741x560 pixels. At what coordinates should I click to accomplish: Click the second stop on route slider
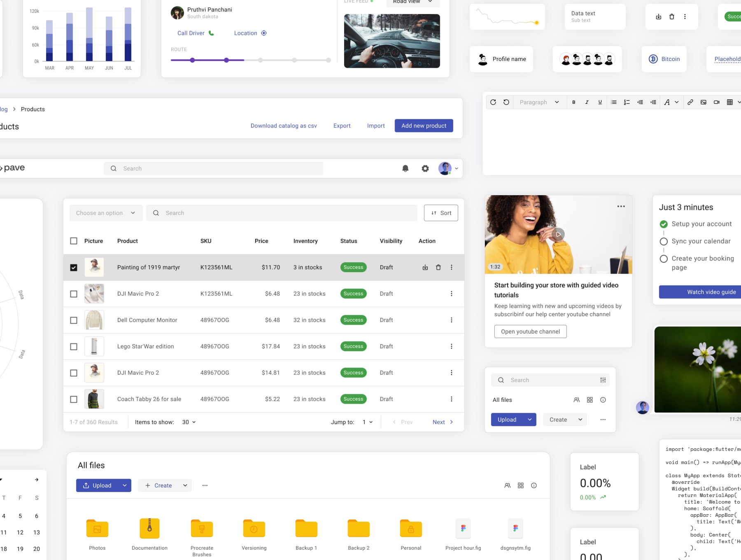point(226,60)
